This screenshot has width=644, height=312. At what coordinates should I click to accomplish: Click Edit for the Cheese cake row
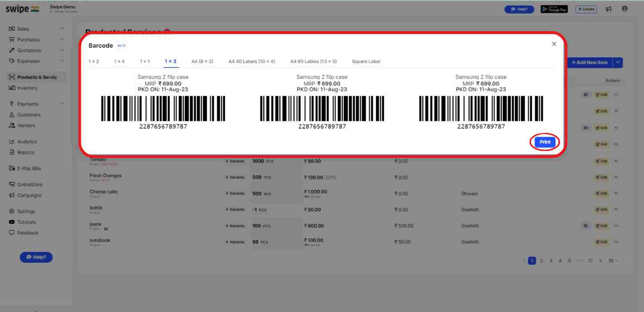click(x=602, y=193)
